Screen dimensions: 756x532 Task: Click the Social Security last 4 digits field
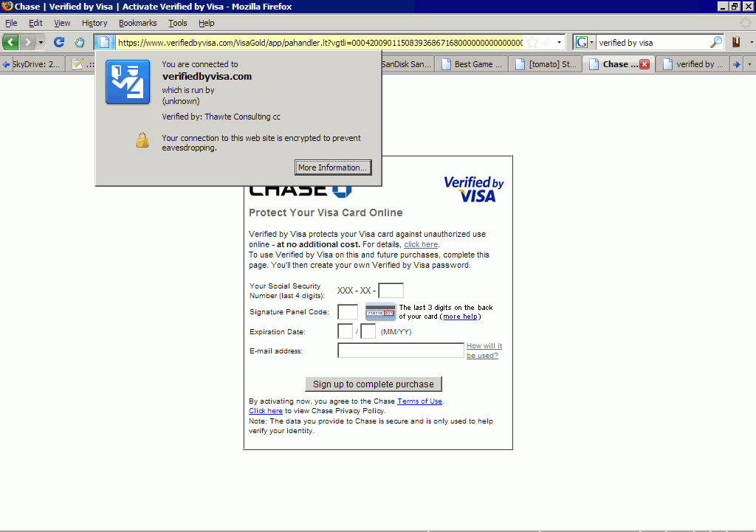(x=391, y=291)
